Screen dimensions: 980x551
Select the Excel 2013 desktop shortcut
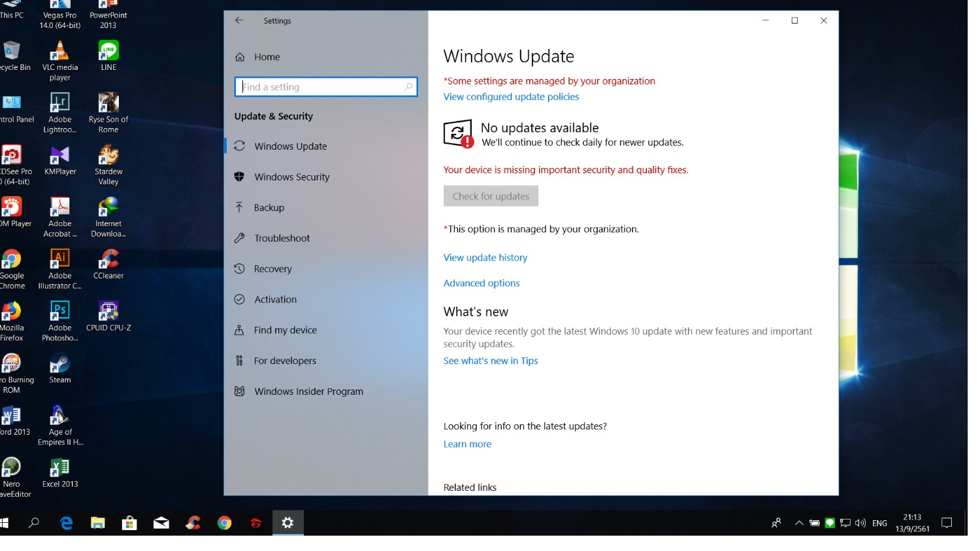tap(60, 473)
